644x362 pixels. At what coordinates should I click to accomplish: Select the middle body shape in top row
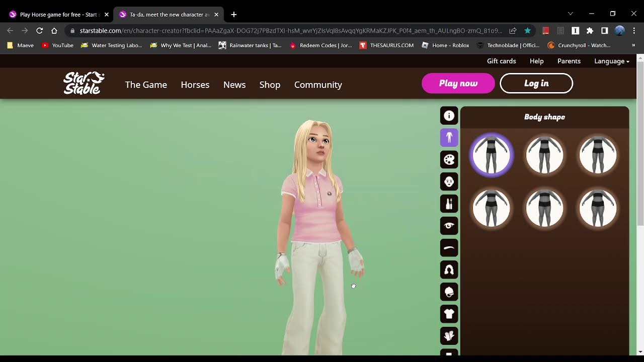(544, 155)
